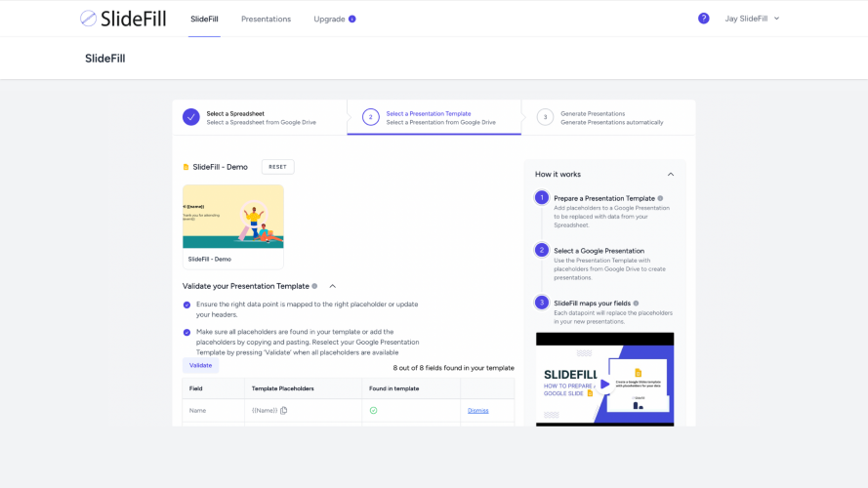Go to Generate Presentations step
This screenshot has height=488, width=868.
(x=608, y=117)
